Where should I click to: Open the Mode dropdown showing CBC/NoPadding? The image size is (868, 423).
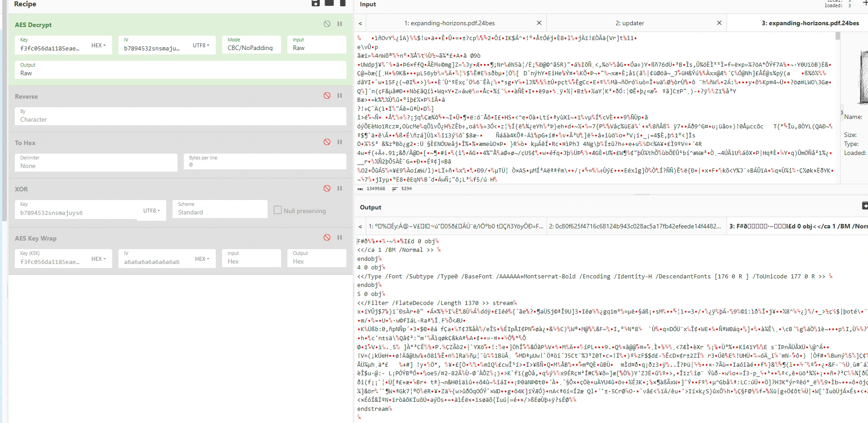pyautogui.click(x=252, y=45)
